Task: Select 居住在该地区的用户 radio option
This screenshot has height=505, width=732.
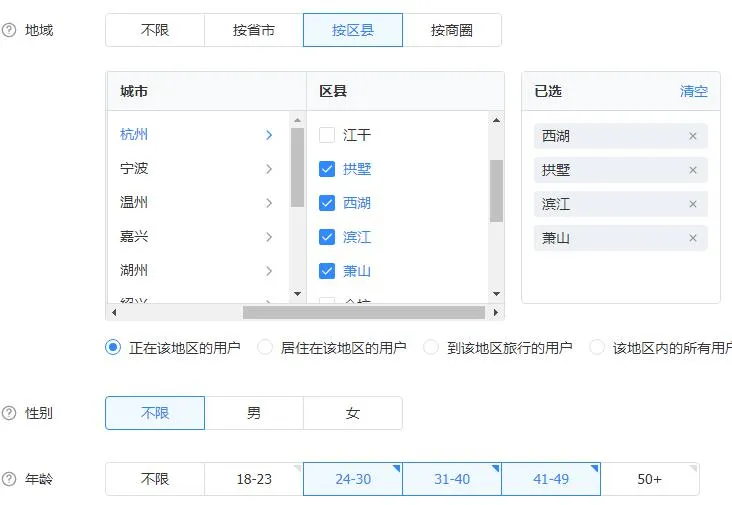Action: click(265, 348)
